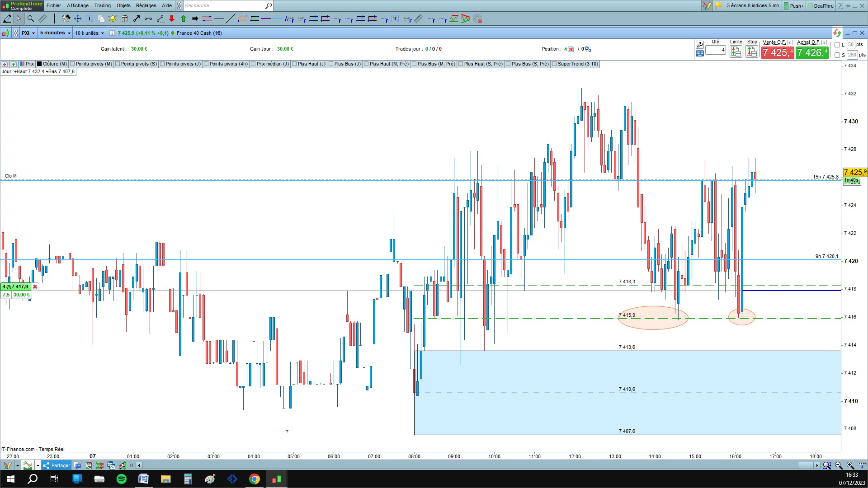The width and height of the screenshot is (868, 488).
Task: Open the PXI instrument dropdown
Action: pos(28,33)
